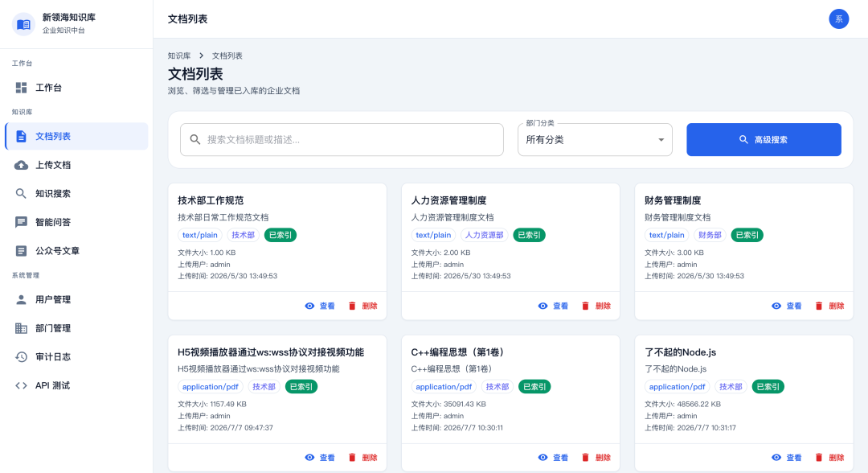View 人力资源管理制度 via eye icon
The width and height of the screenshot is (868, 473).
543,306
